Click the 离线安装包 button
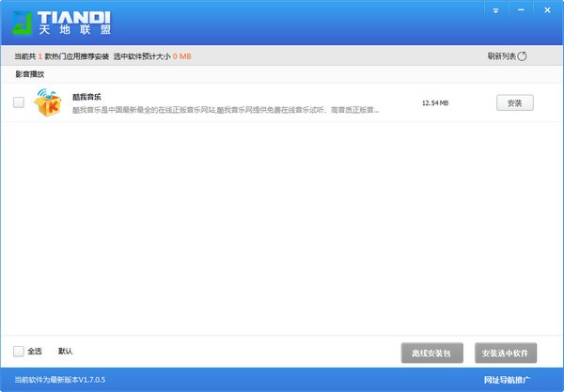564x392 pixels. 432,353
